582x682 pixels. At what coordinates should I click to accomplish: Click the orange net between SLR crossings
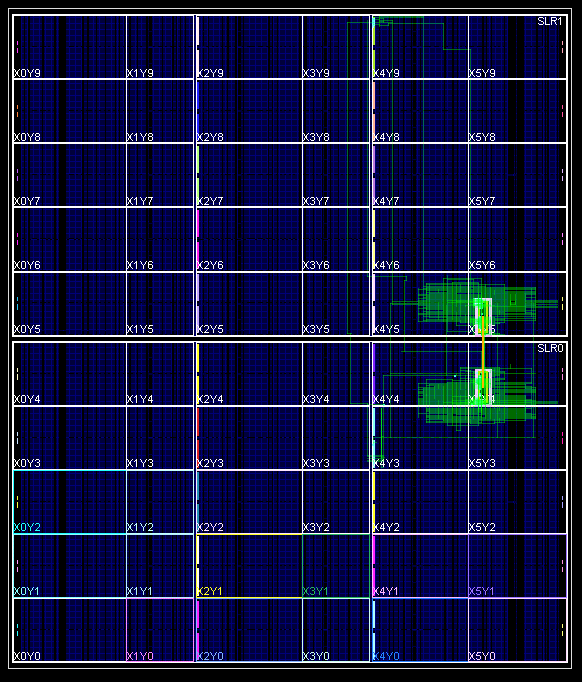tap(483, 352)
